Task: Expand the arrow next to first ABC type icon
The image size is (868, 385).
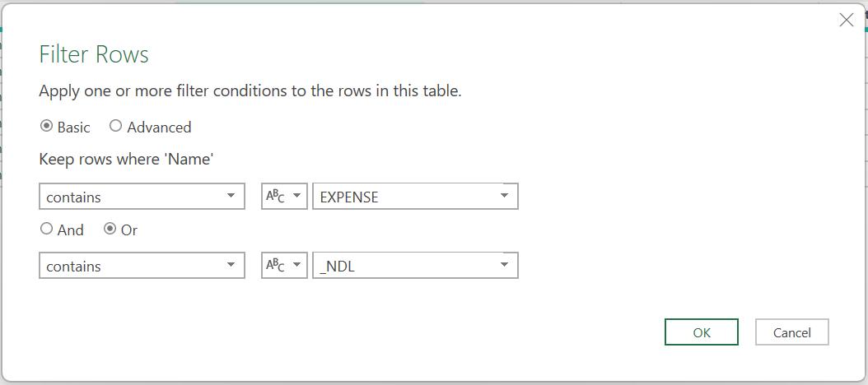Action: pyautogui.click(x=296, y=196)
